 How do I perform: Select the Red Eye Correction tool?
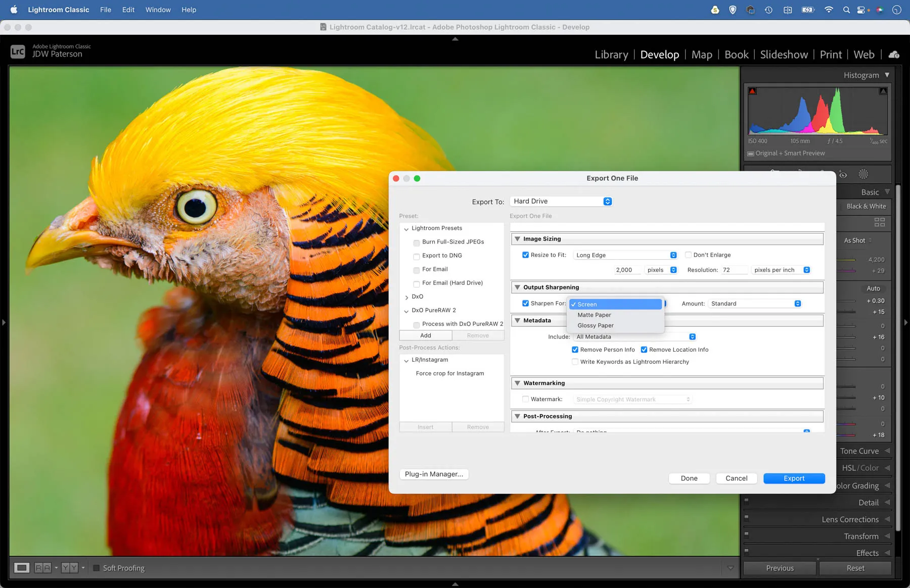point(843,175)
